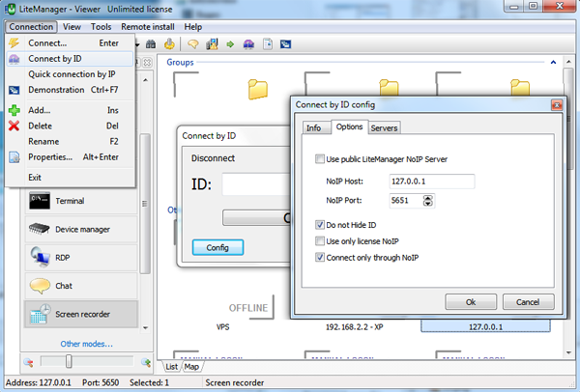Open the Help menu
The width and height of the screenshot is (580, 392).
pyautogui.click(x=193, y=27)
